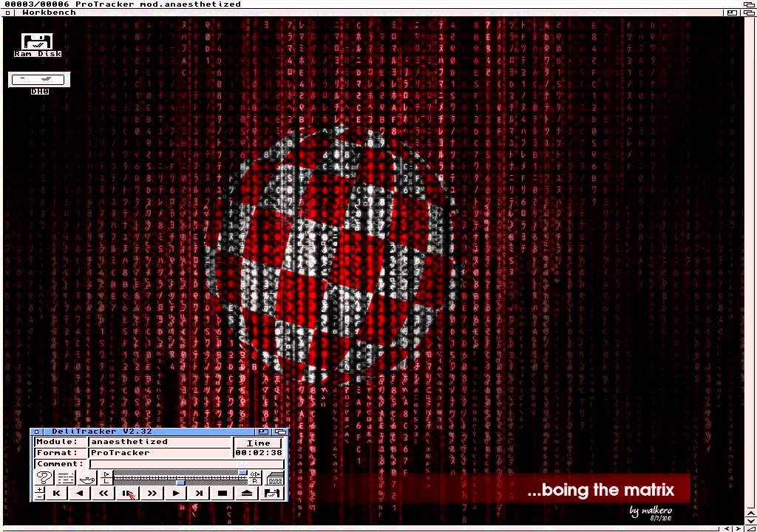Screen dimensions: 757x532
Task: Click the screen depth gadget at top-right
Action: 749,4
